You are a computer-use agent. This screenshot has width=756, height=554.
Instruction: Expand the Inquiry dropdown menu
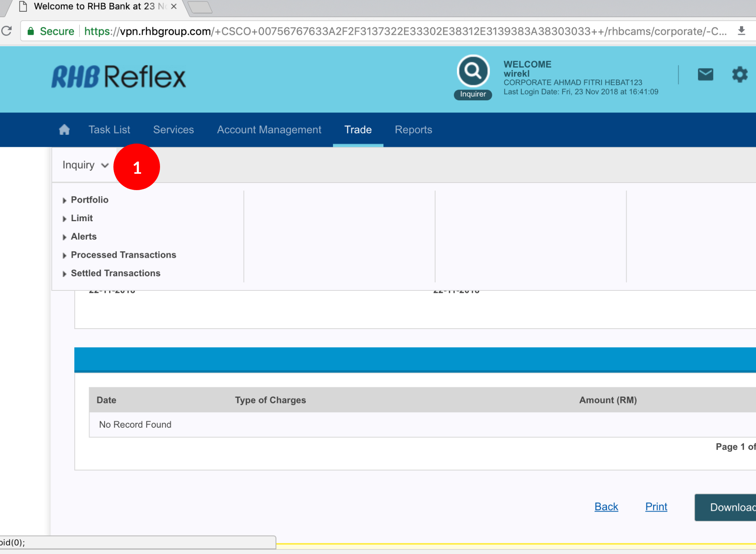pos(85,165)
